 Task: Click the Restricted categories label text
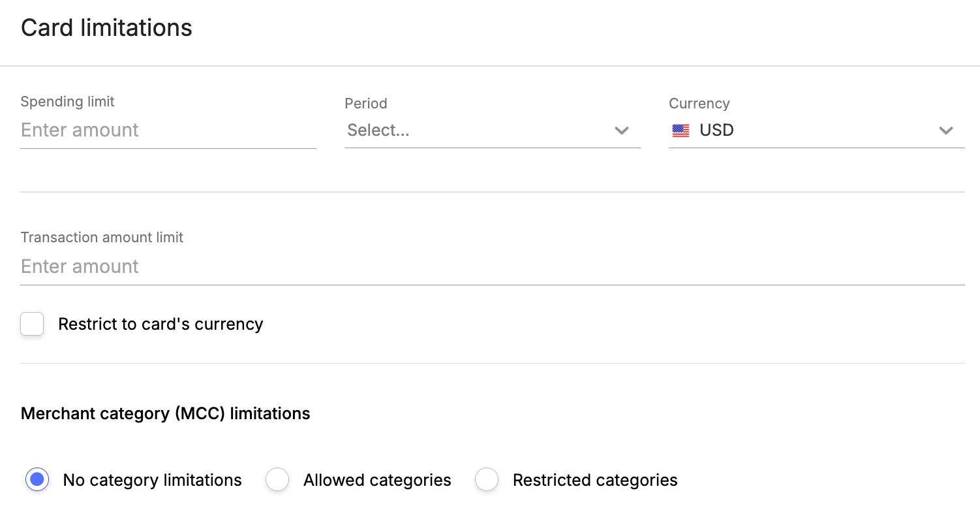pos(595,480)
